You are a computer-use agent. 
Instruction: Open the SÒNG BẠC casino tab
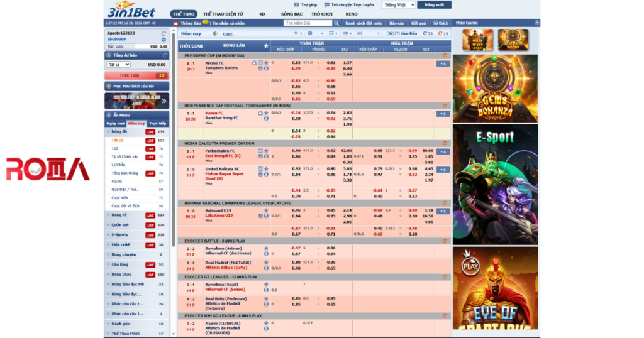[292, 14]
